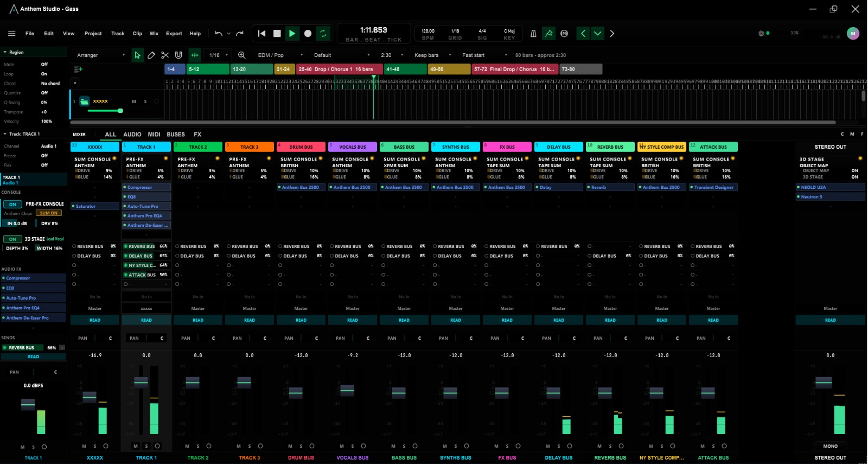The width and height of the screenshot is (868, 464).
Task: Click the green down chevron panel button
Action: click(597, 34)
